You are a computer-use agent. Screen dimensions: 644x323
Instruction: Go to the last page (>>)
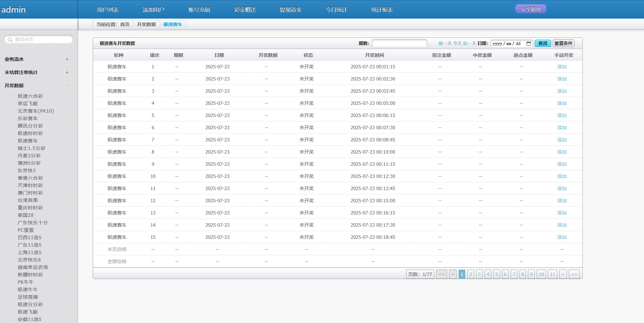click(x=574, y=274)
